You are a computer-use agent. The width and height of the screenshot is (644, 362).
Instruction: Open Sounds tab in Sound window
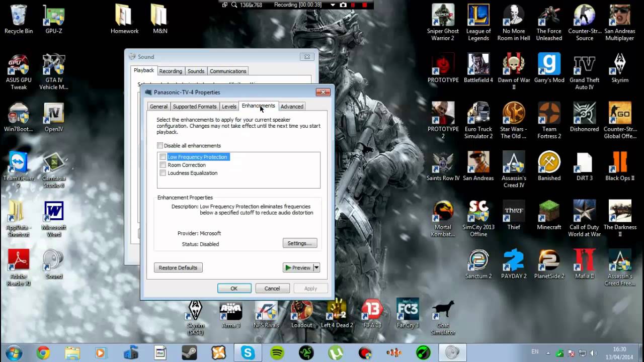click(x=196, y=71)
